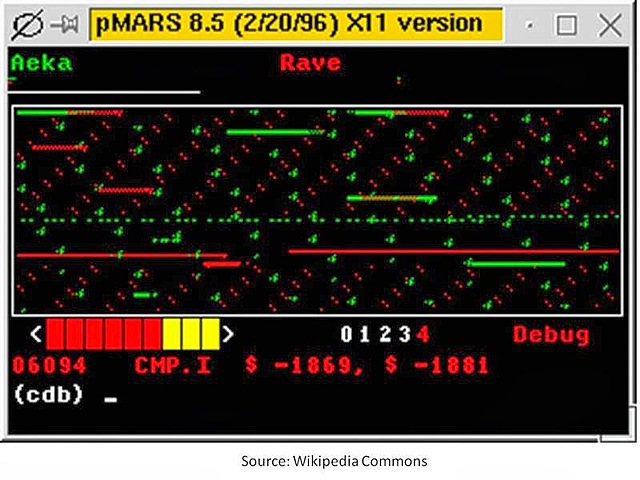Click the pMARS 8.5 title bar text
640x480 pixels.
click(289, 23)
